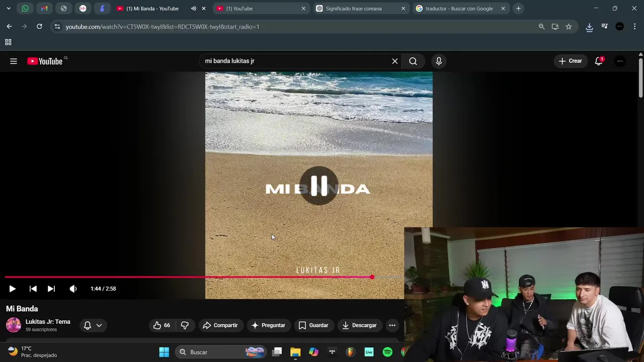Click the large pause overlay in the video
Image resolution: width=644 pixels, height=362 pixels.
pyautogui.click(x=318, y=186)
